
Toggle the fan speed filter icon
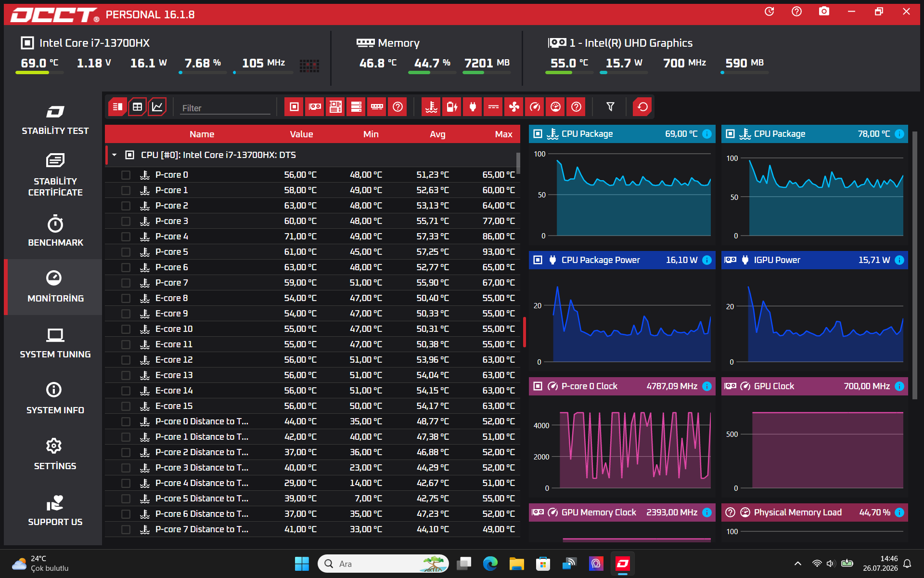coord(514,107)
